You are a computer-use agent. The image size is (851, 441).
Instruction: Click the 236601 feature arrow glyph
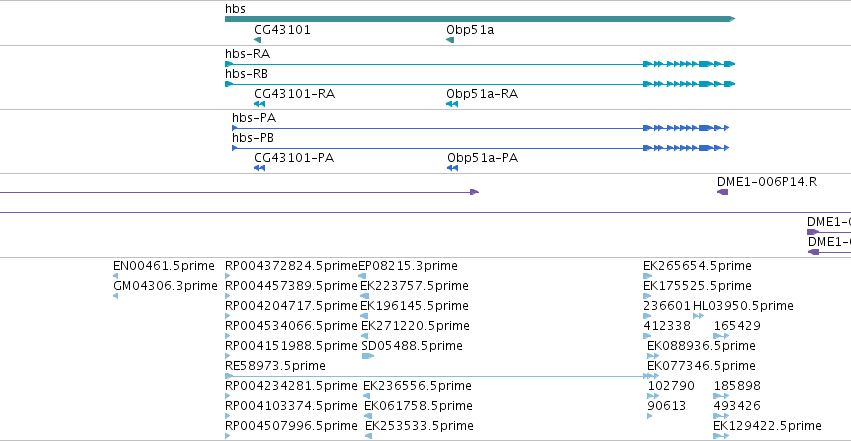647,316
